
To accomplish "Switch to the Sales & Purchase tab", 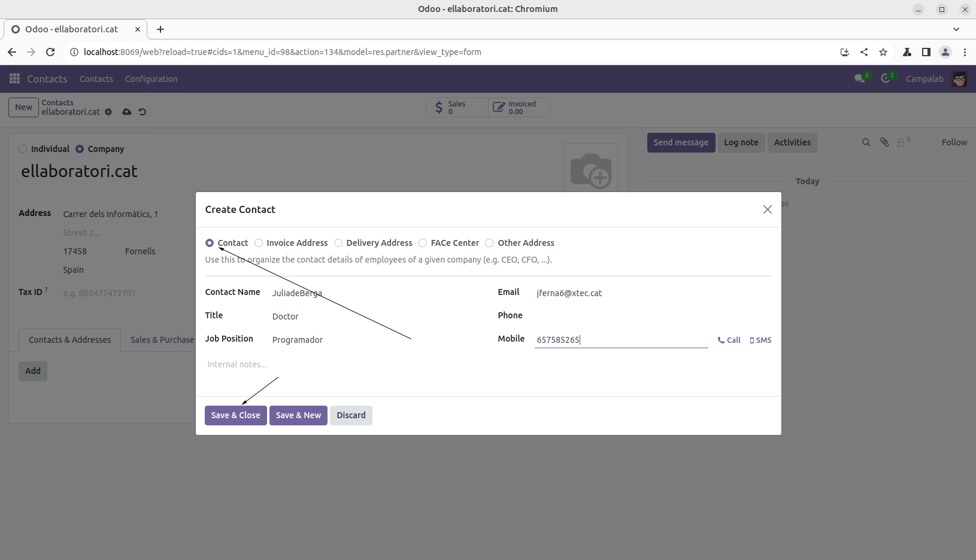I will click(162, 340).
